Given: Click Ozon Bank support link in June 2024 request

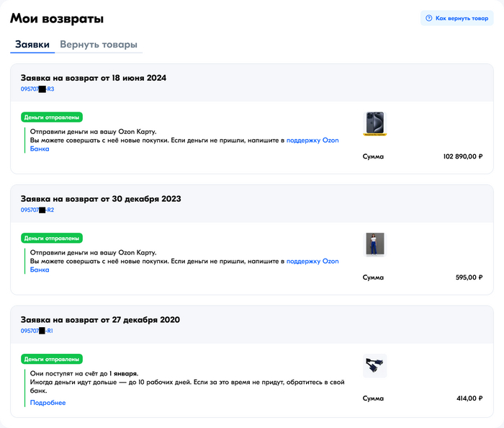Looking at the screenshot, I should [x=312, y=140].
